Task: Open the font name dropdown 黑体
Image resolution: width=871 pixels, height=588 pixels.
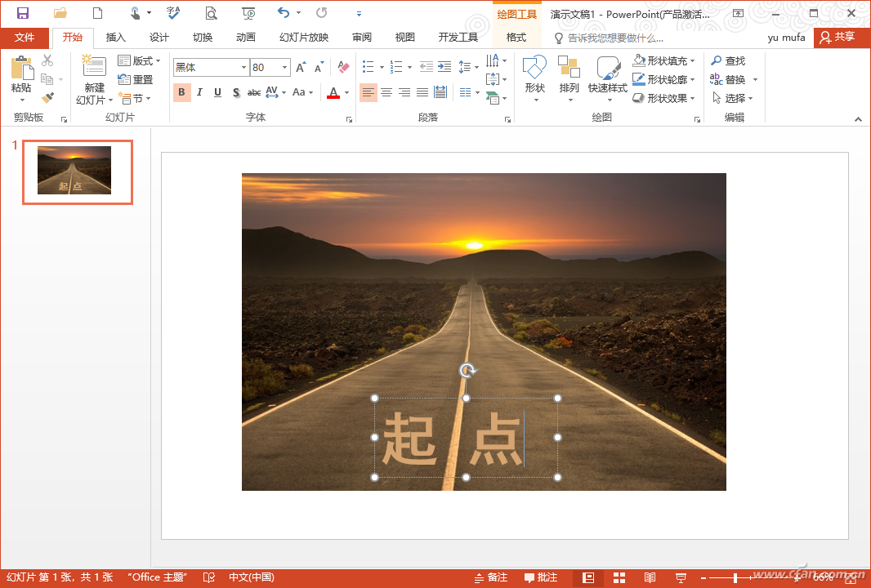Action: 243,67
